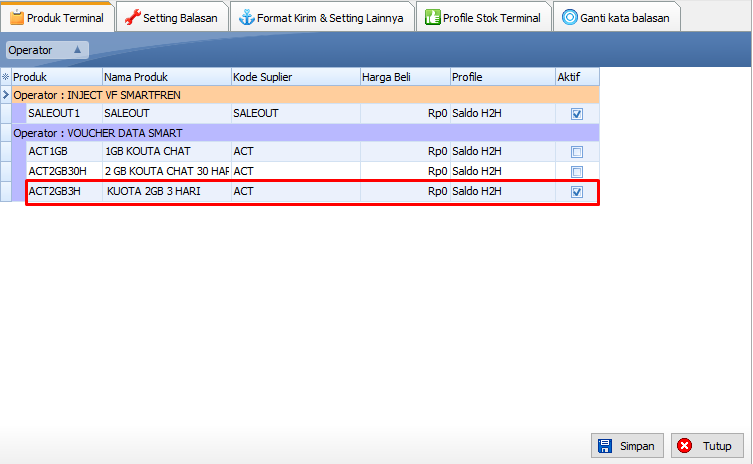Open Format Kirim & Setting Lainnya tab

(321, 18)
